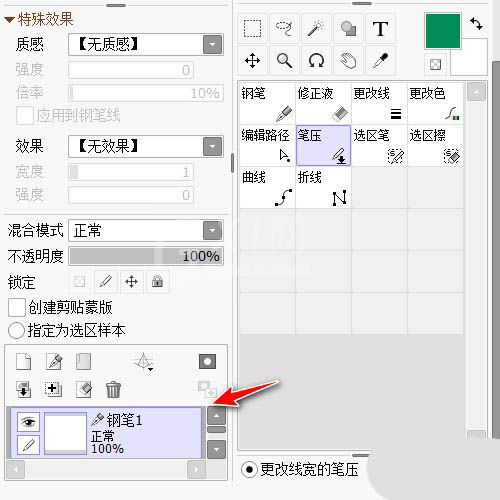This screenshot has width=500, height=500.
Task: Toggle the lock transparent pixels button
Action: click(x=79, y=282)
